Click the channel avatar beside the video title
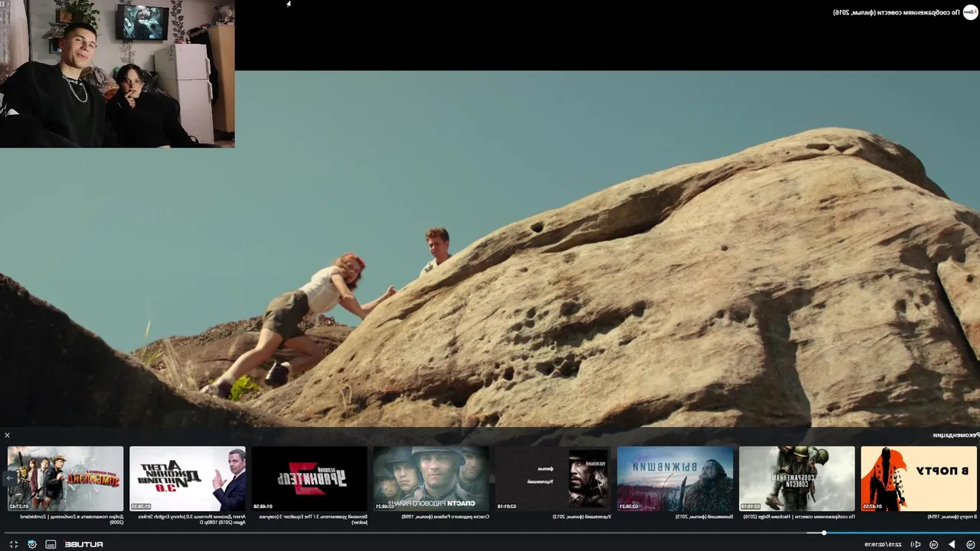Viewport: 980px width, 551px height. pyautogui.click(x=969, y=11)
